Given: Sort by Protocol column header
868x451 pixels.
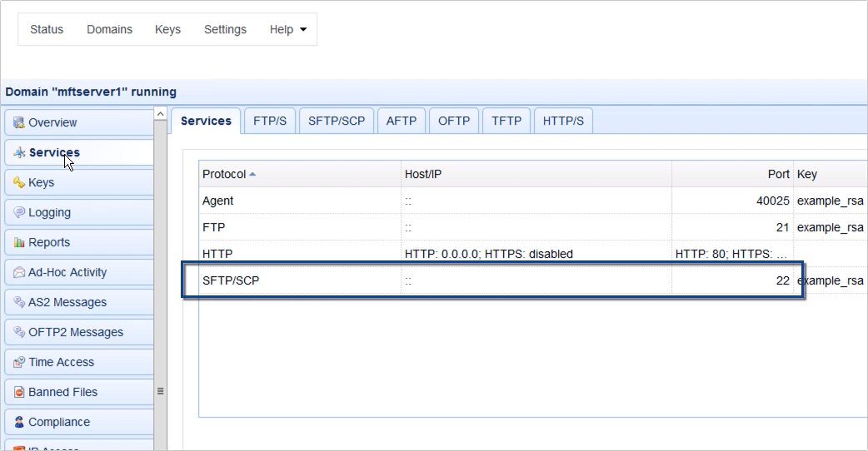Looking at the screenshot, I should tap(224, 174).
